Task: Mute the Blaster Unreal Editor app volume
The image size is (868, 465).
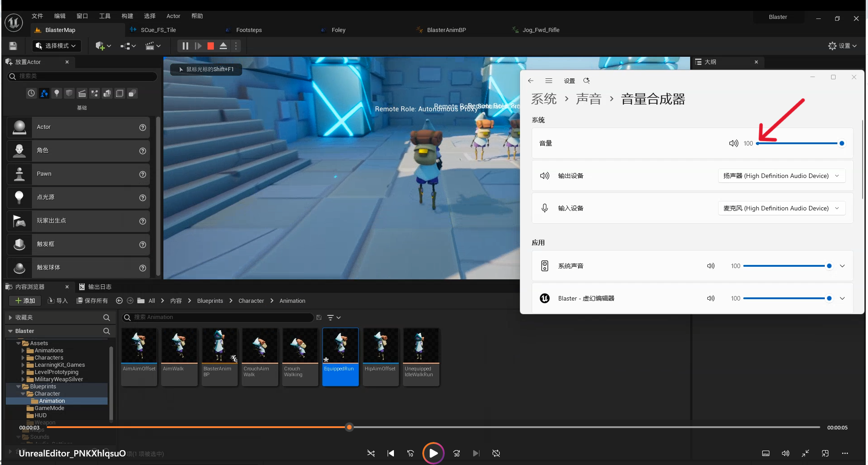Action: [x=710, y=298]
